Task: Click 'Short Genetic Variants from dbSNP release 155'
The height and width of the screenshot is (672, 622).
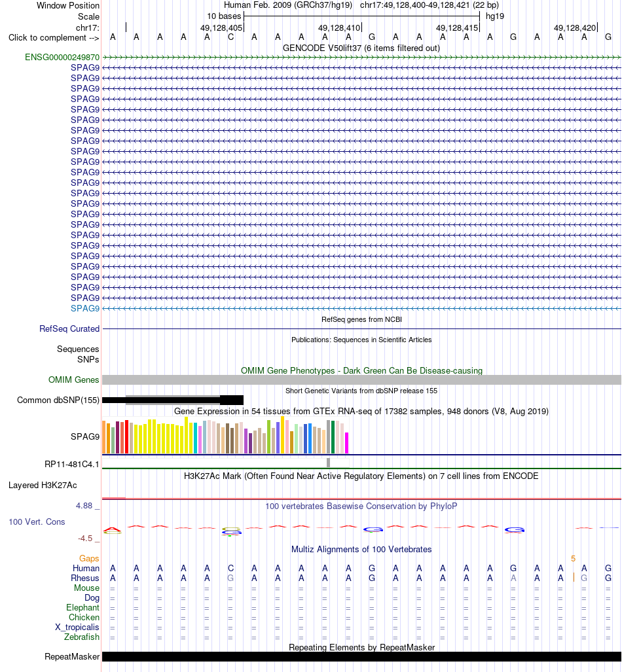Action: [361, 391]
